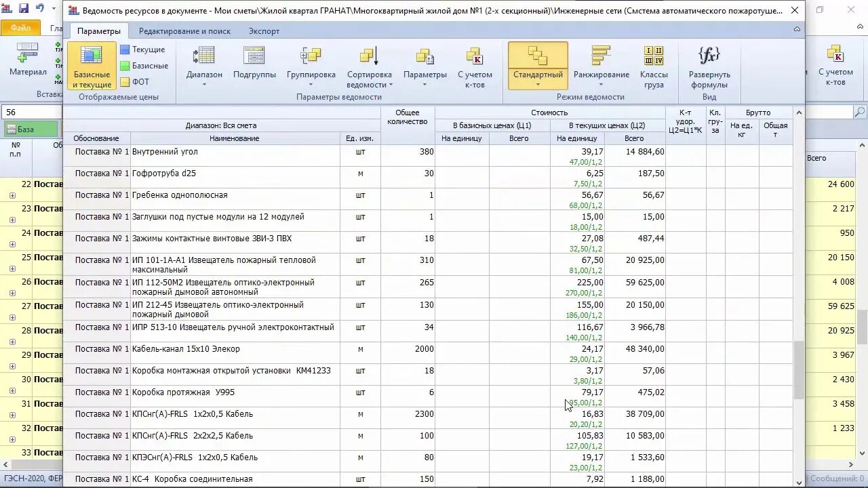Click the Обоснование column header
868x488 pixels.
click(x=96, y=138)
